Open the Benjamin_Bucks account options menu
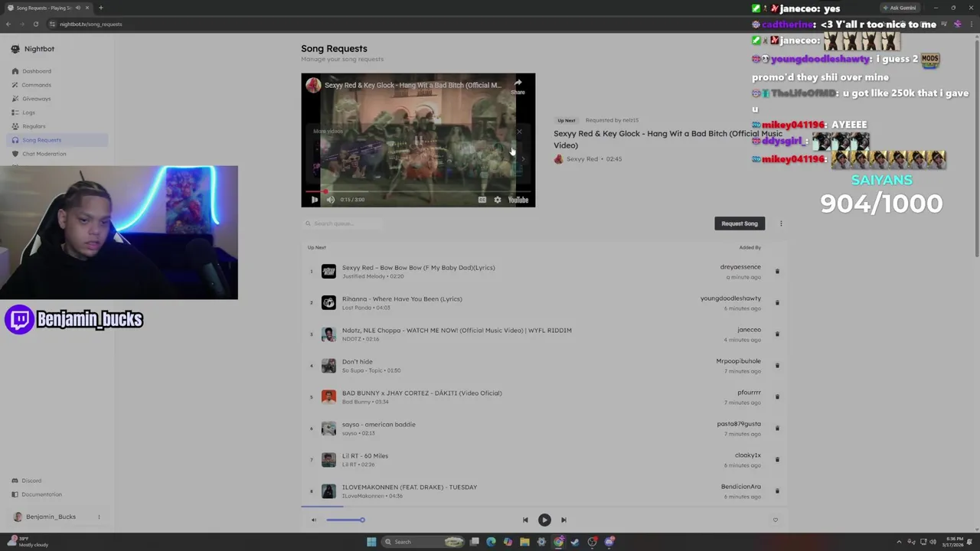The height and width of the screenshot is (551, 980). 99,517
